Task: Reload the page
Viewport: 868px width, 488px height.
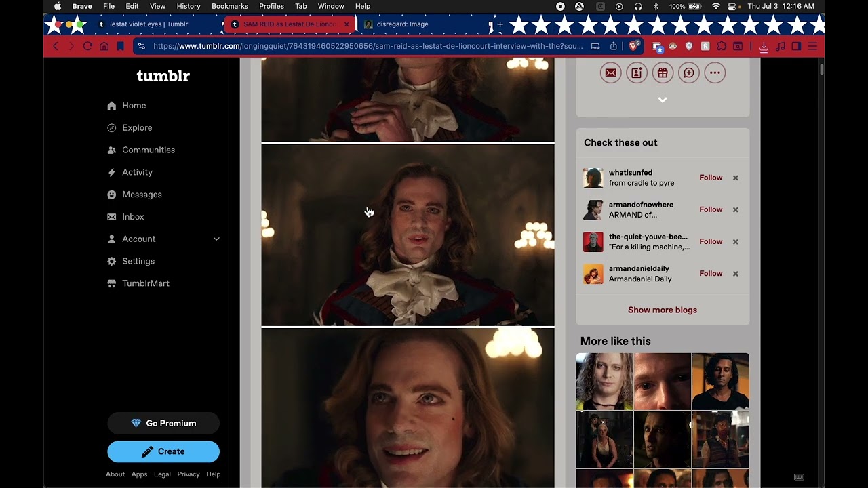Action: click(x=87, y=46)
